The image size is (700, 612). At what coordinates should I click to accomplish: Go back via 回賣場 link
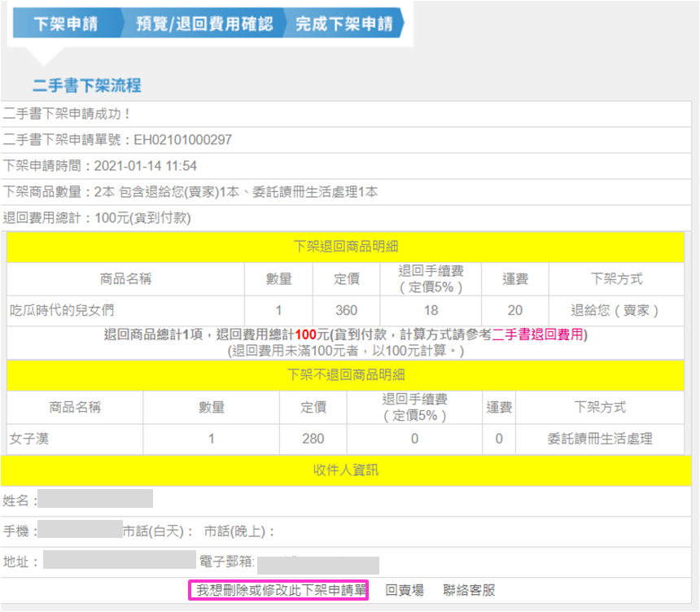pos(404,590)
